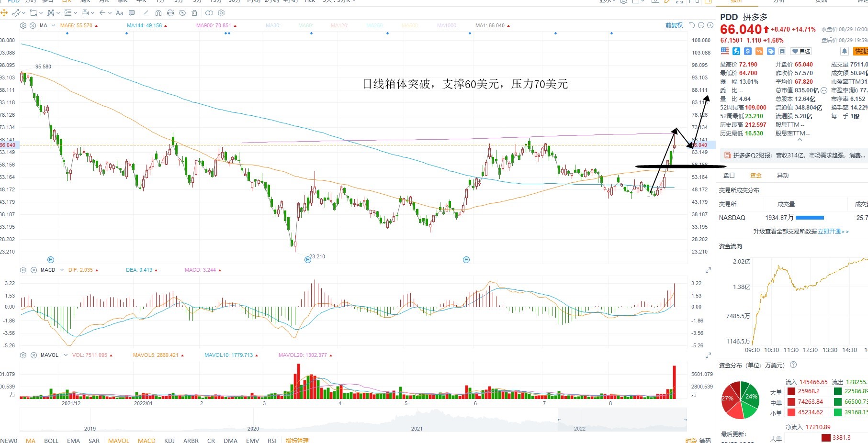Image resolution: width=868 pixels, height=443 pixels.
Task: Open the measure tool dropdown arrow
Action: 93,13
